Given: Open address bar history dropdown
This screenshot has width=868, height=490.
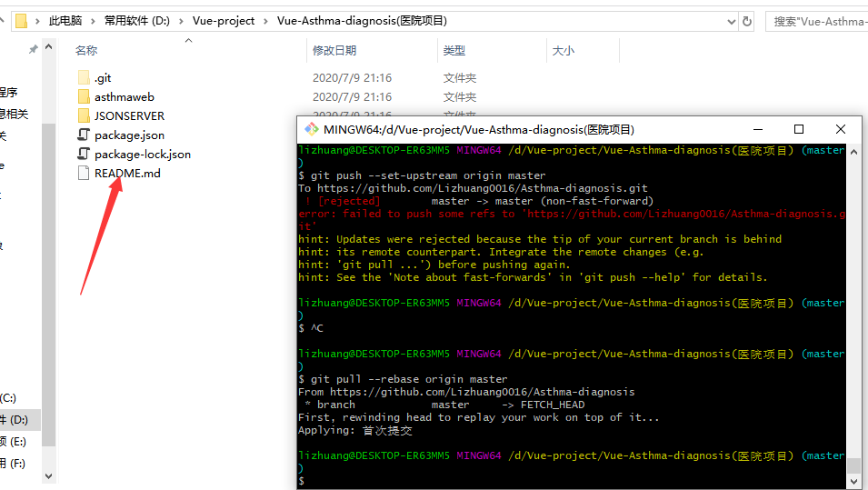Looking at the screenshot, I should pos(732,22).
